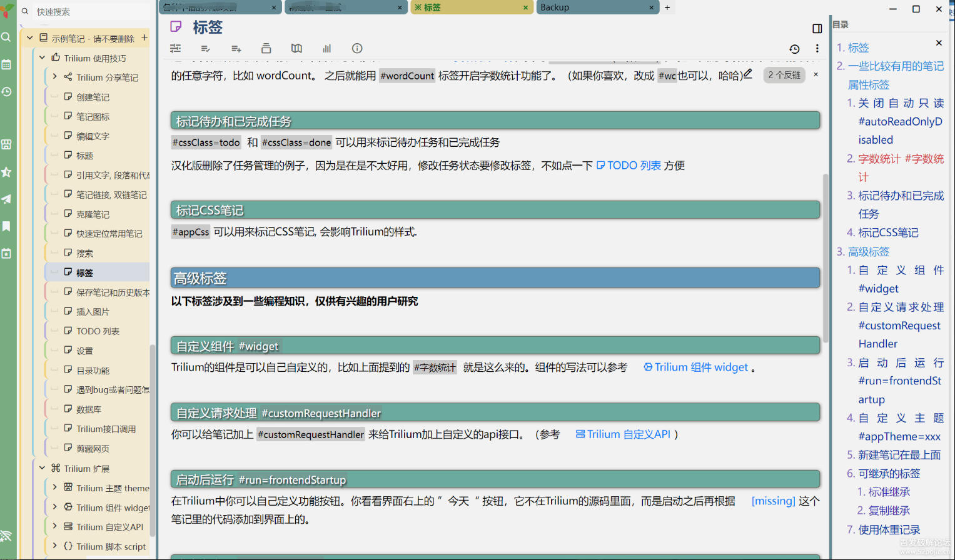955x560 pixels.
Task: Open the 数据库 note in tree
Action: (88, 409)
